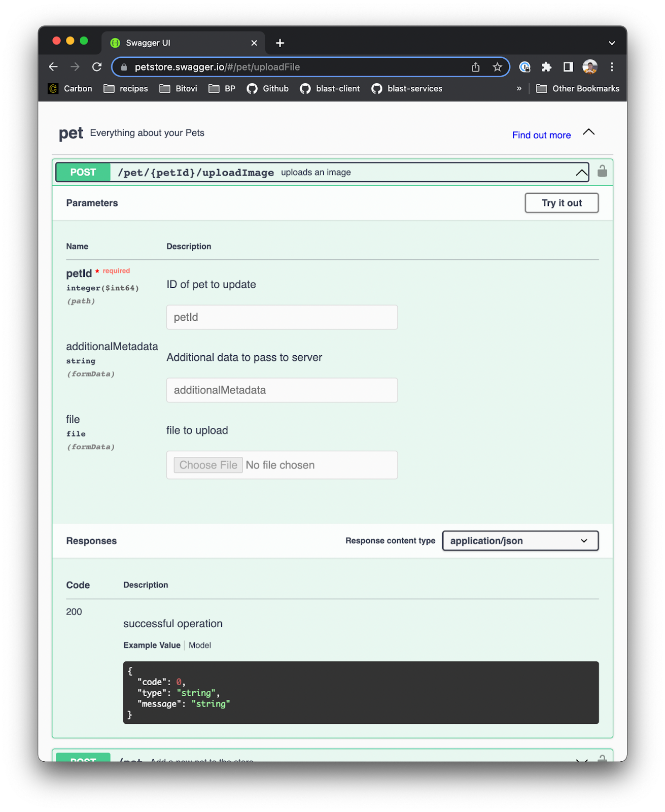
Task: Click the Parameters section heading
Action: pyautogui.click(x=92, y=203)
